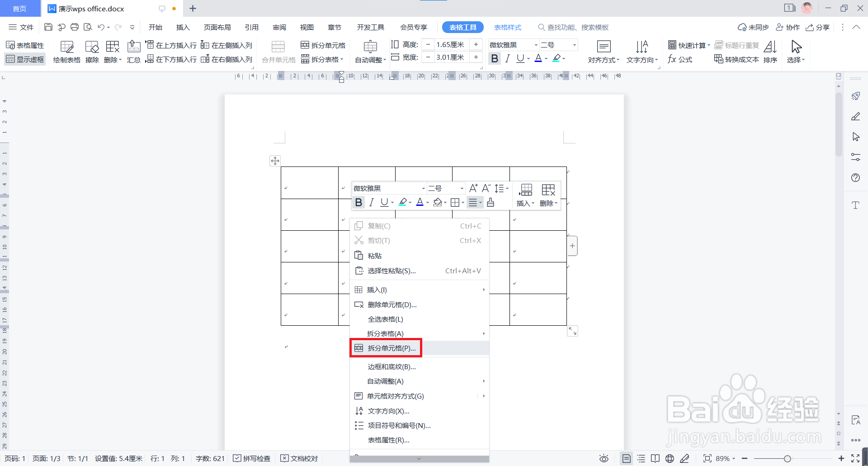Screen dimensions: 868x466
Task: Click the Save icon in quick access toolbar
Action: coord(48,27)
